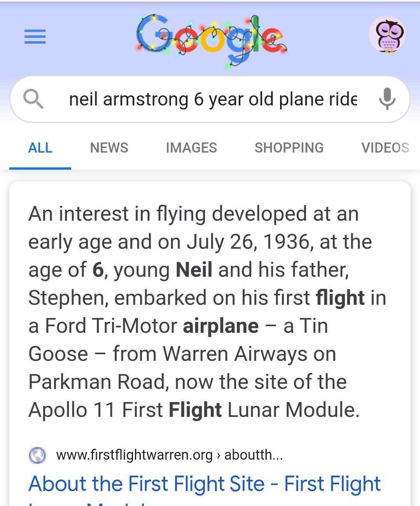Viewport: 420px width, 506px height.
Task: Click the magnifying glass search icon
Action: click(x=33, y=99)
